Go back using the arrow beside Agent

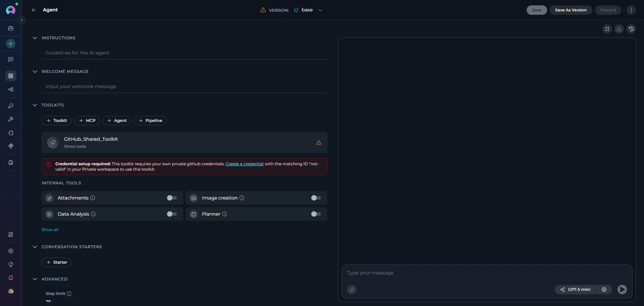(x=34, y=10)
